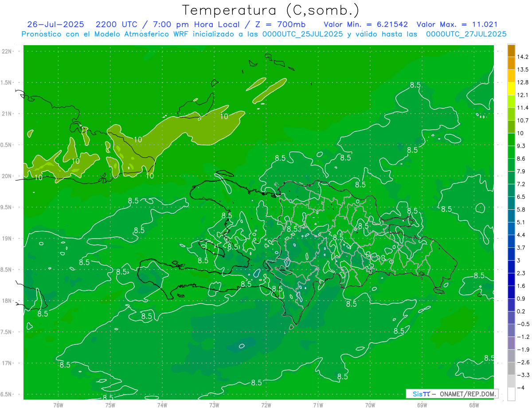Click '0000UTC_27JUL2025' valid-until time
Image resolution: width=532 pixels, height=411 pixels.
pyautogui.click(x=466, y=34)
